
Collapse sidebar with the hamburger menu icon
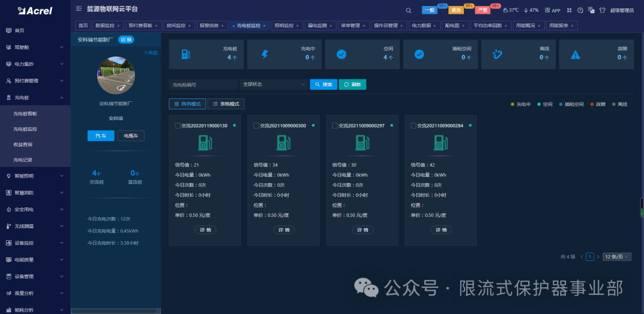click(79, 10)
